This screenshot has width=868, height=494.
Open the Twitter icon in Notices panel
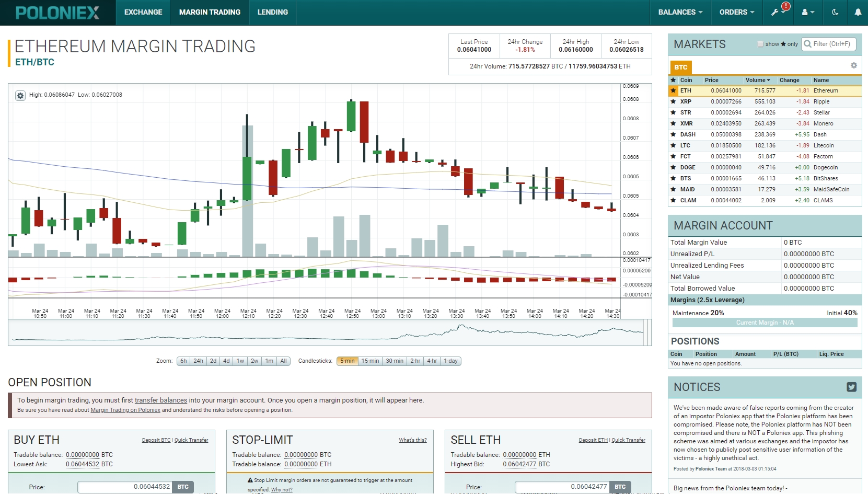point(852,387)
